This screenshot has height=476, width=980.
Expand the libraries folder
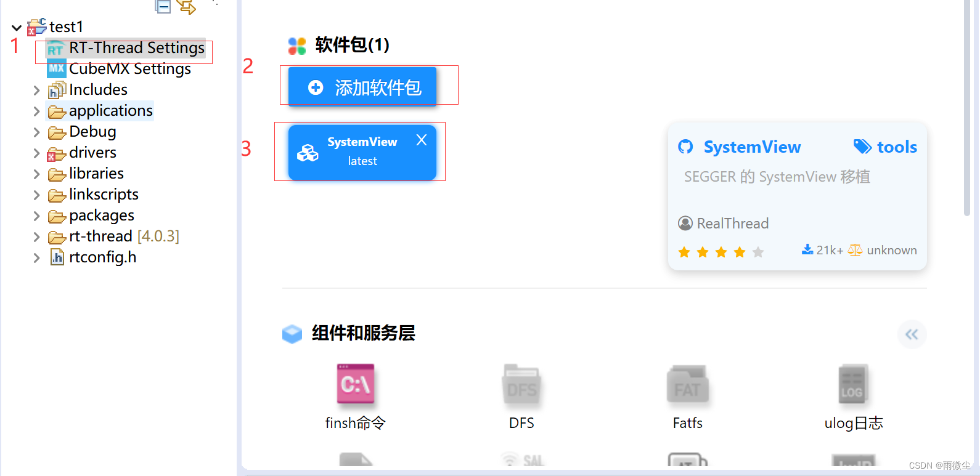(36, 174)
